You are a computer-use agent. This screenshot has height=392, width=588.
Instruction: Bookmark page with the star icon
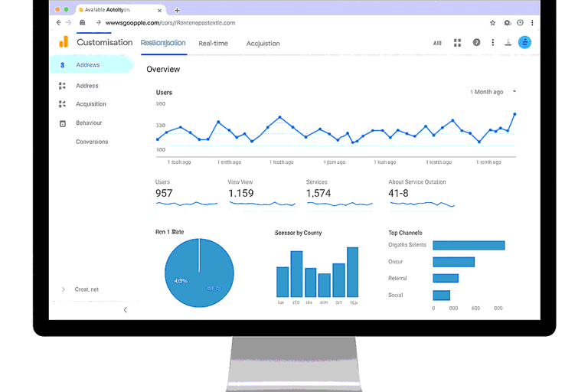493,23
